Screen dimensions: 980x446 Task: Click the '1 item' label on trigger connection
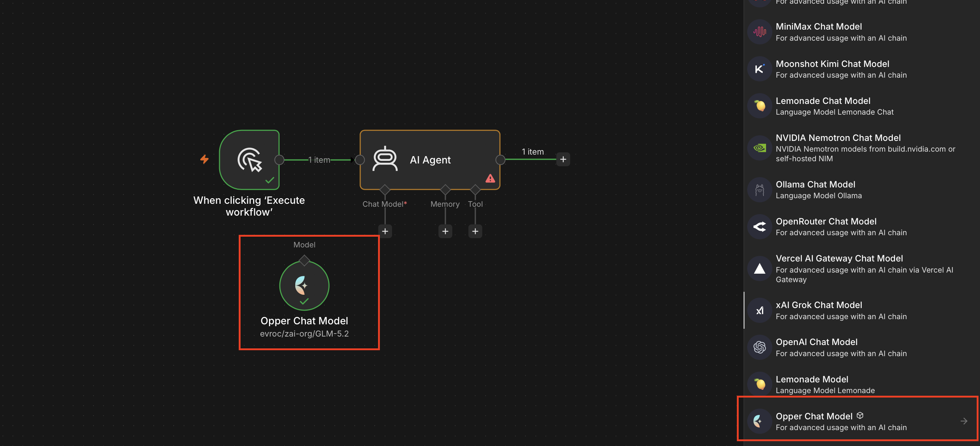coord(319,160)
